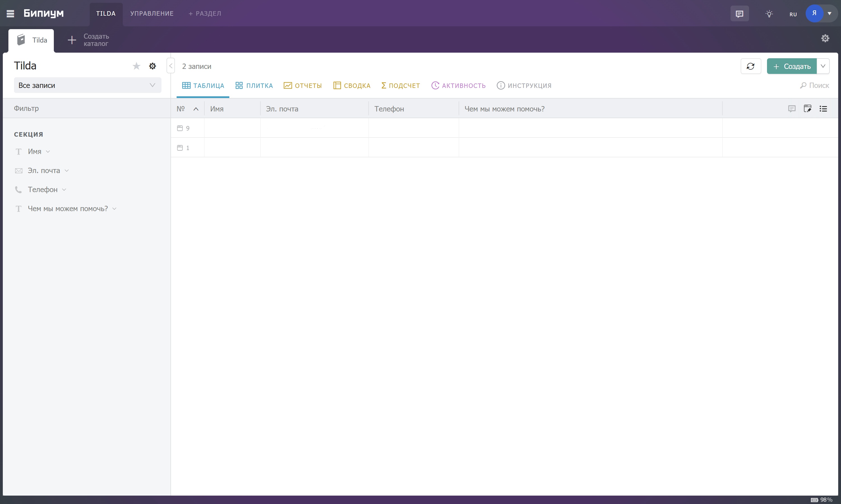This screenshot has width=841, height=504.
Task: Open section settings gear at top right
Action: (825, 38)
